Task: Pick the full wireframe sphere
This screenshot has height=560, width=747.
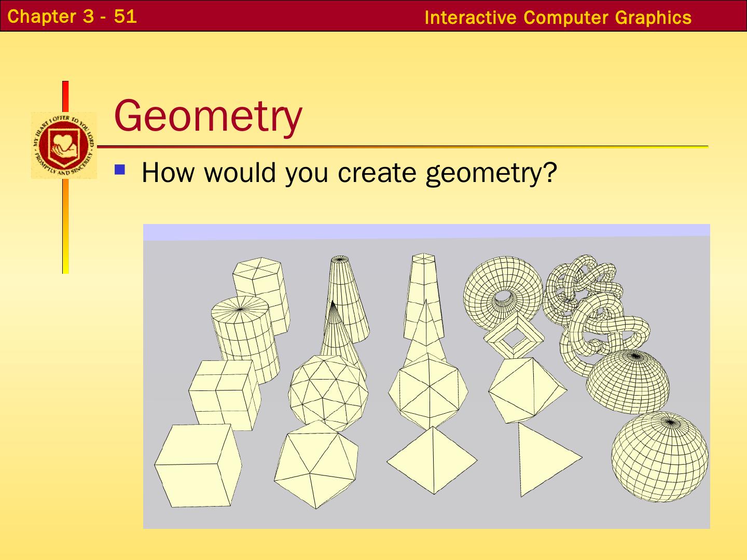Action: (x=659, y=457)
